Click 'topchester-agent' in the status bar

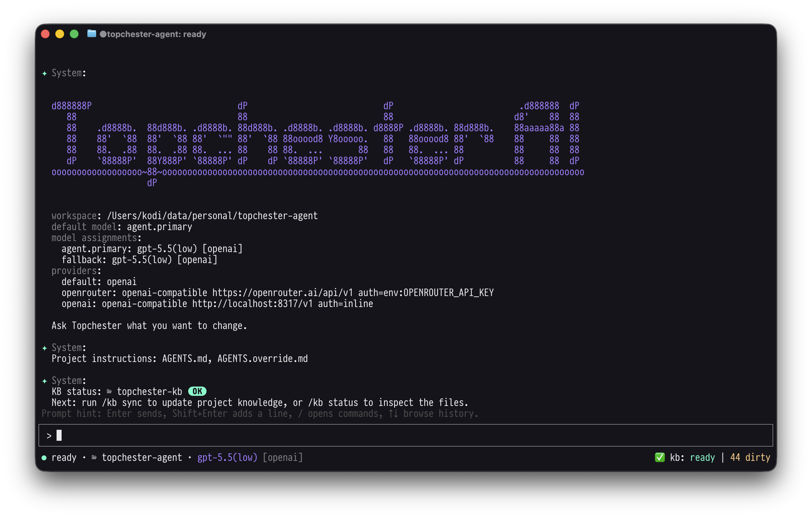[x=142, y=458]
